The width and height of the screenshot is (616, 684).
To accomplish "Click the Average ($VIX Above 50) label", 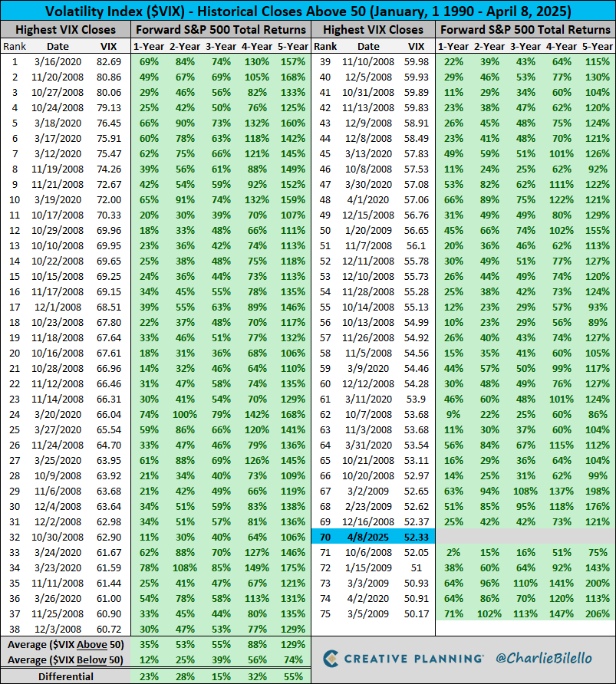I will pos(65,645).
